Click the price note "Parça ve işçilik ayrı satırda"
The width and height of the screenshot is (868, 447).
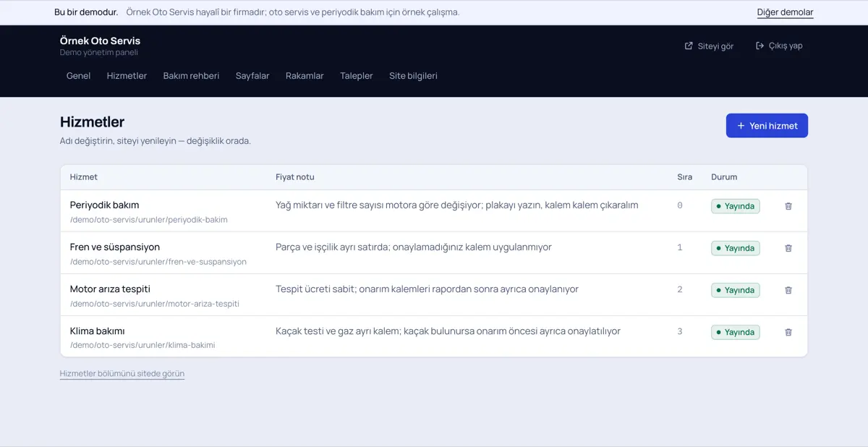click(x=414, y=247)
